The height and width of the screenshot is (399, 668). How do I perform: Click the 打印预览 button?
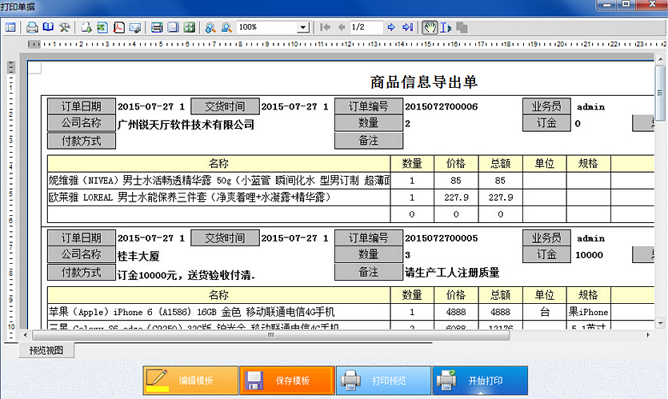point(384,380)
